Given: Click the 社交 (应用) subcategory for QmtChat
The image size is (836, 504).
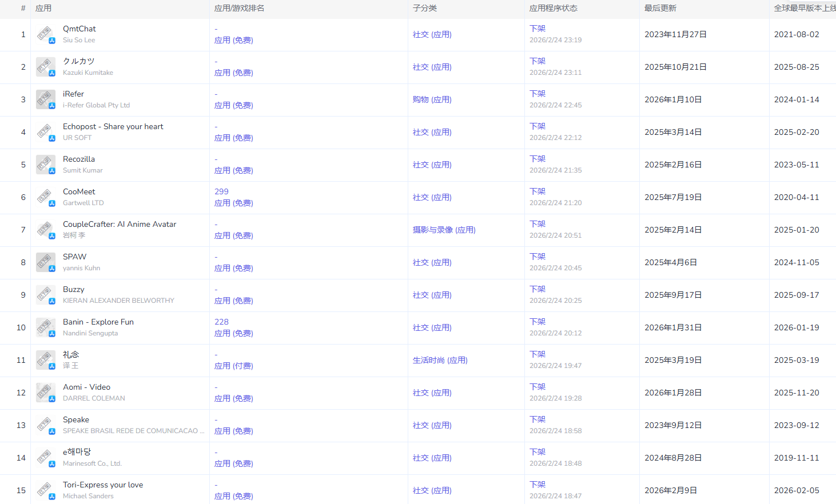Looking at the screenshot, I should (x=432, y=34).
